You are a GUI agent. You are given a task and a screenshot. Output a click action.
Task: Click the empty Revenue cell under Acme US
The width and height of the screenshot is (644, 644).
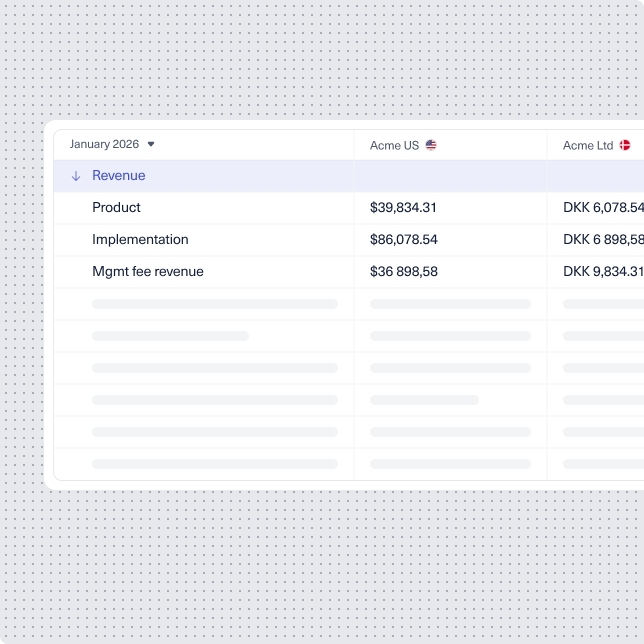pos(450,176)
